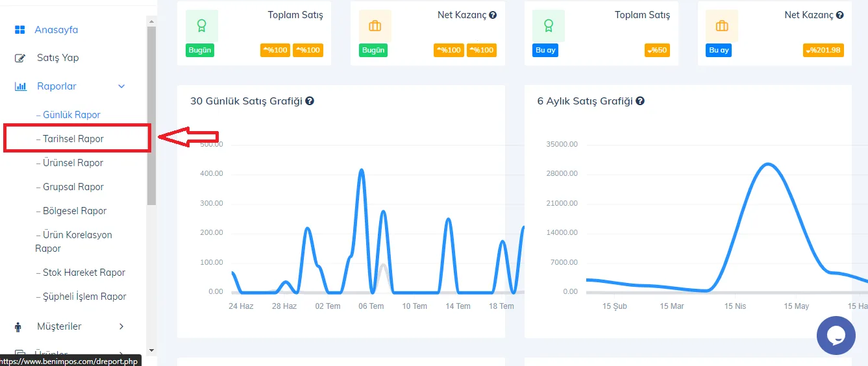This screenshot has height=366, width=868.
Task: Click the 15 Mar axis label
Action: [672, 306]
